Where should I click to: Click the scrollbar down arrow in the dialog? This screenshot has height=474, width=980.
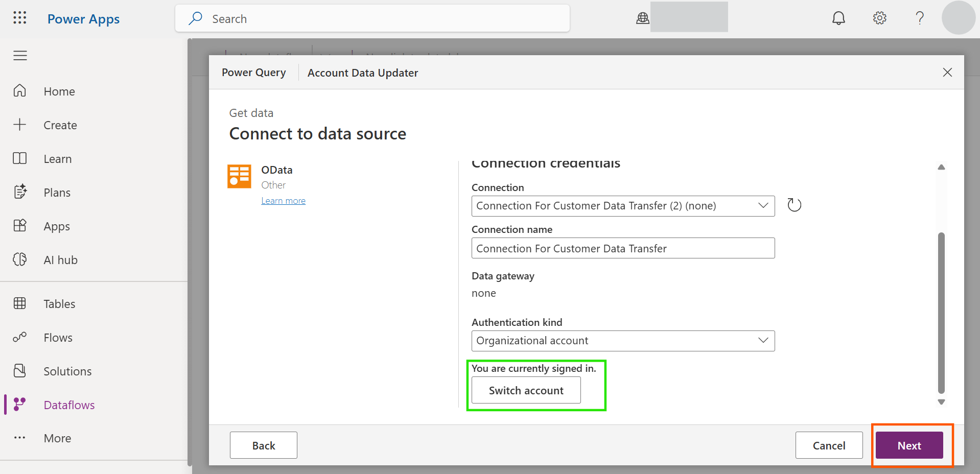(941, 402)
